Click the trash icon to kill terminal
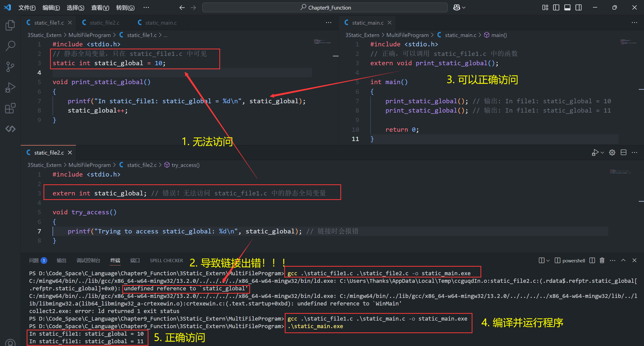Viewport: 644px width, 346px height. (602, 260)
